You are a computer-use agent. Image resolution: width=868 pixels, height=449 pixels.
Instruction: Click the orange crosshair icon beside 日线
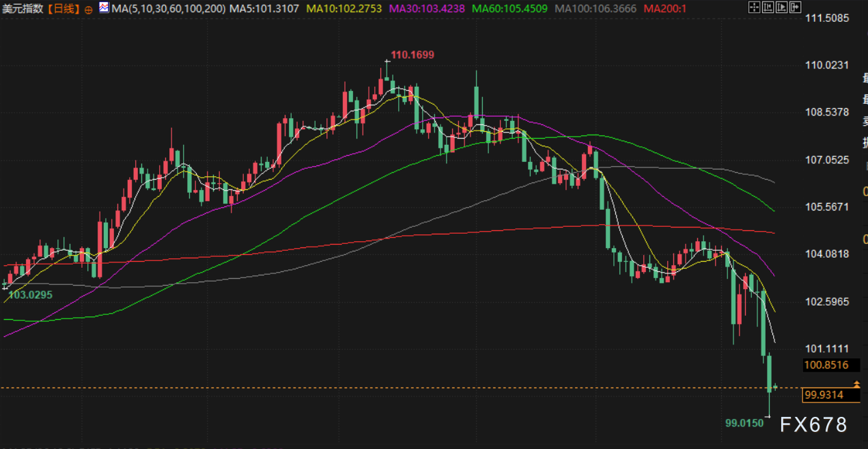tap(89, 9)
